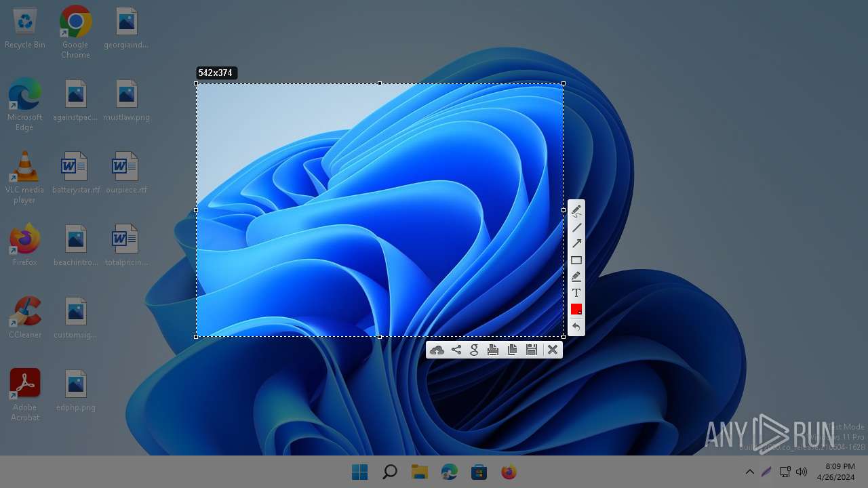
Task: Click the Lightshot feather tray icon
Action: tap(766, 472)
